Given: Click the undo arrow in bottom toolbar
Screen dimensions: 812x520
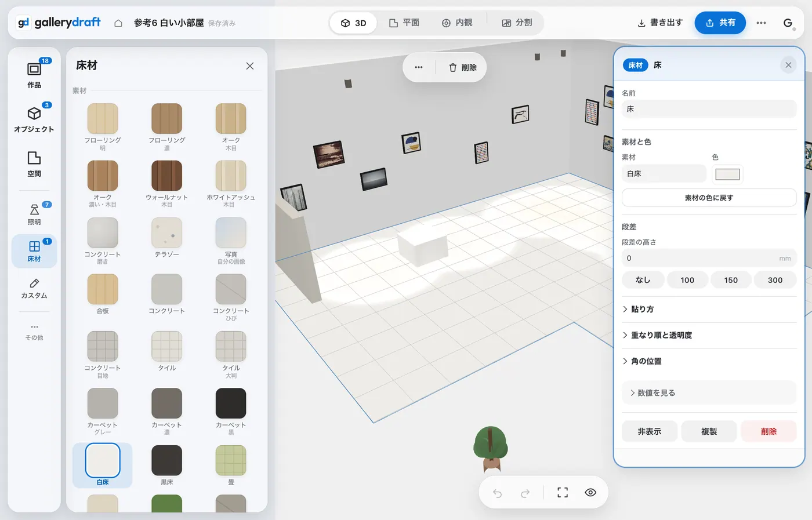Looking at the screenshot, I should pyautogui.click(x=497, y=493).
